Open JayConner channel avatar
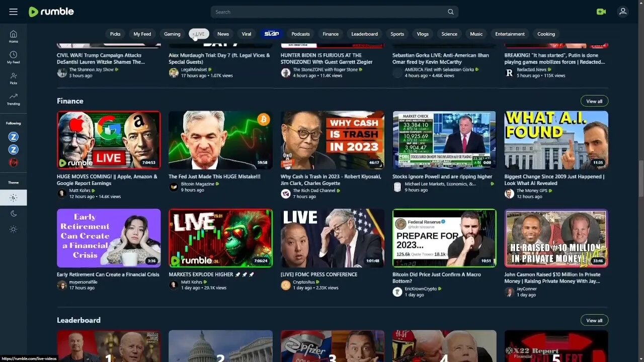 coord(509,292)
